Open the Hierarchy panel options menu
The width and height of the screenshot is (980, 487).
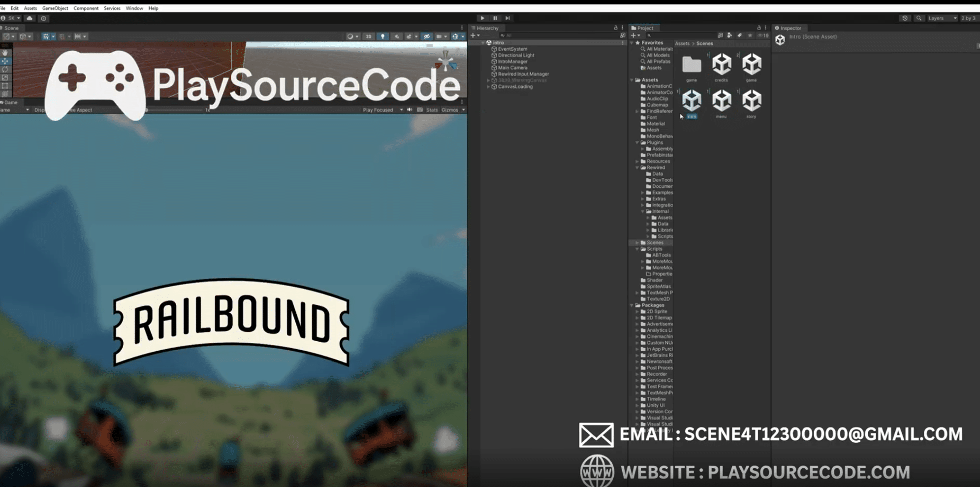(x=622, y=28)
